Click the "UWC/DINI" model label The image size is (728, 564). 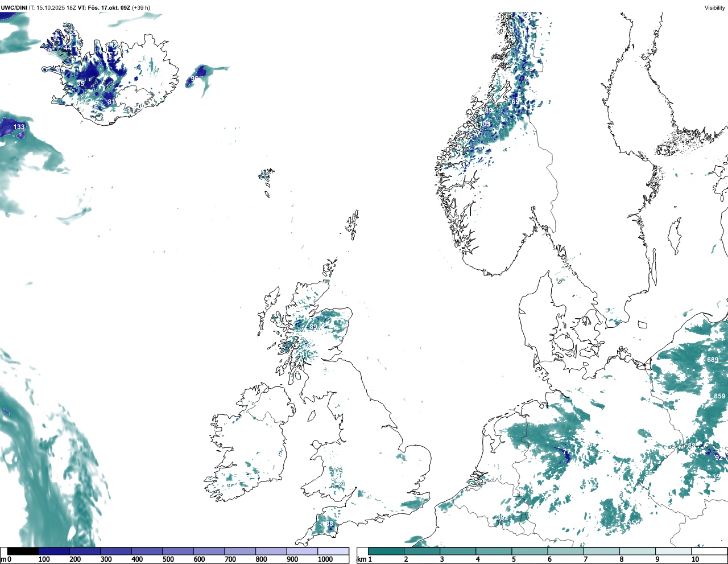click(14, 7)
